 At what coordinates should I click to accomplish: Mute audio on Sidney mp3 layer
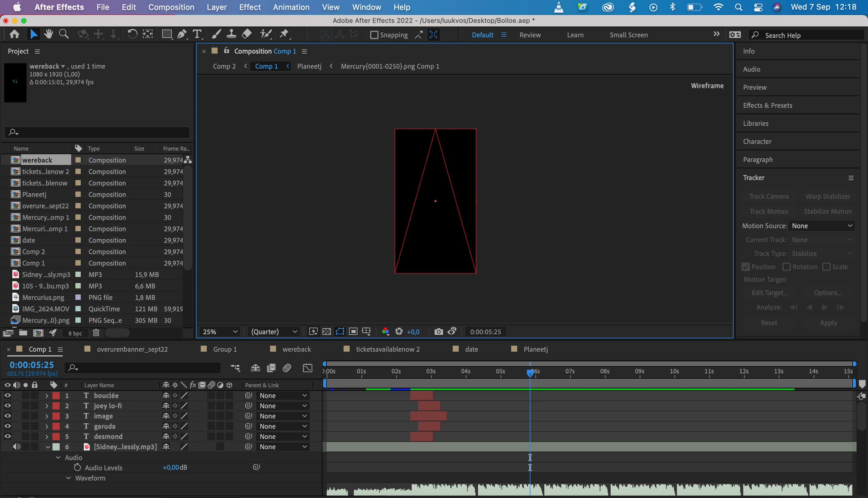pyautogui.click(x=17, y=447)
